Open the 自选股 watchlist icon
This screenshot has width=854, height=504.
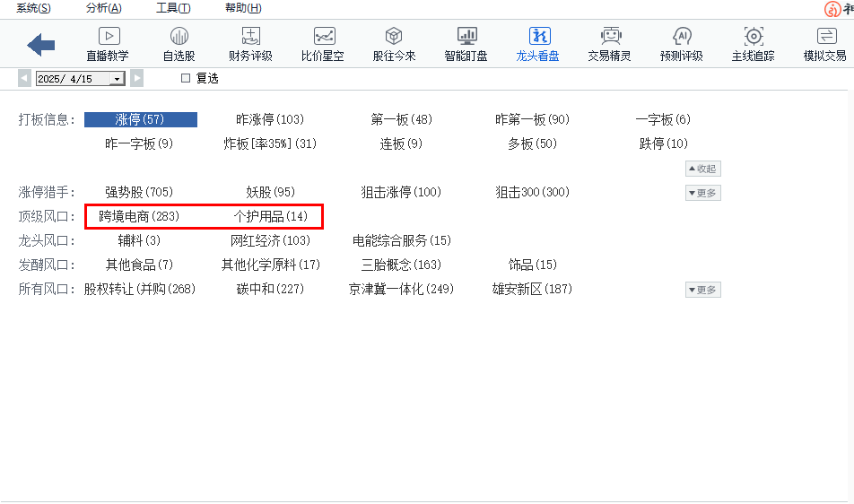pyautogui.click(x=179, y=37)
